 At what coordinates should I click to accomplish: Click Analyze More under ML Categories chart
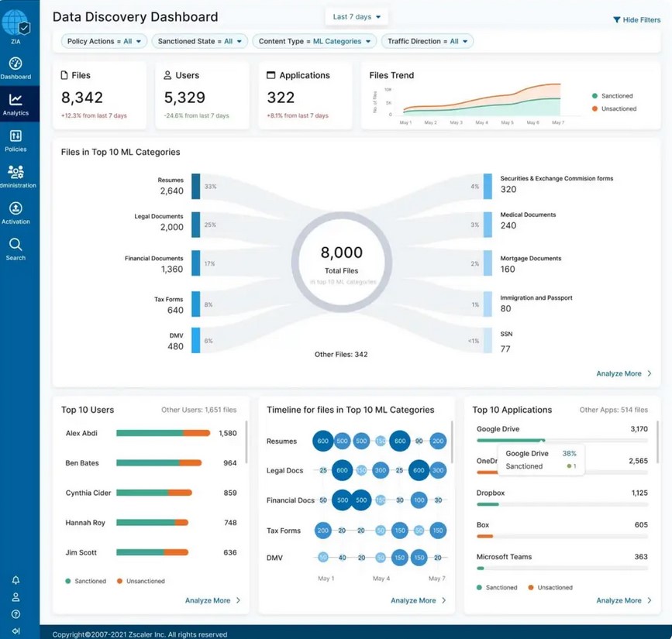(624, 373)
